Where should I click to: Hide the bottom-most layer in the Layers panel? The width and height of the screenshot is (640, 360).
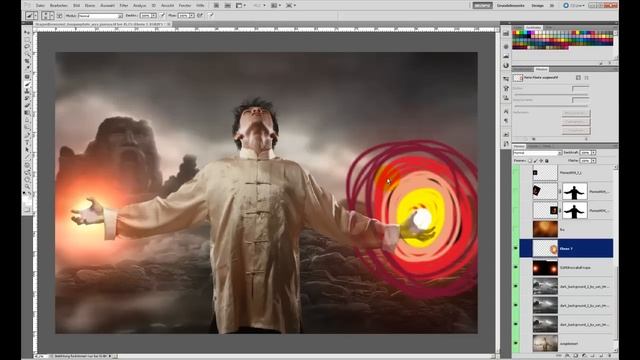(516, 343)
